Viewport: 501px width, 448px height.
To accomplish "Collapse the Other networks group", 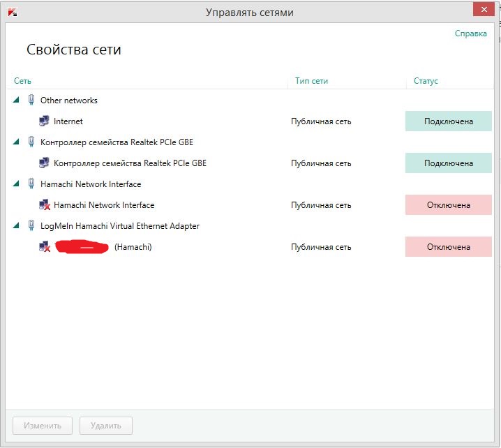I will click(16, 100).
